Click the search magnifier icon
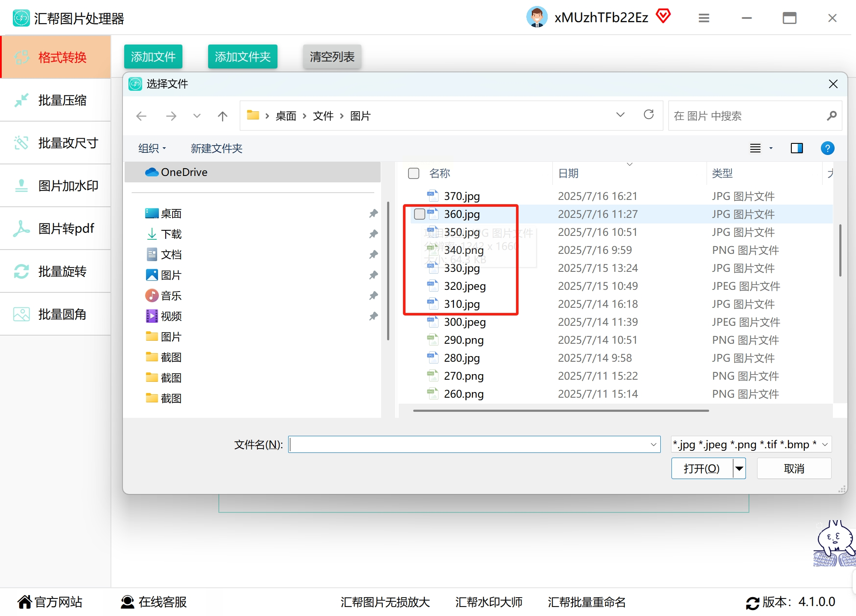The height and width of the screenshot is (616, 856). pos(831,116)
